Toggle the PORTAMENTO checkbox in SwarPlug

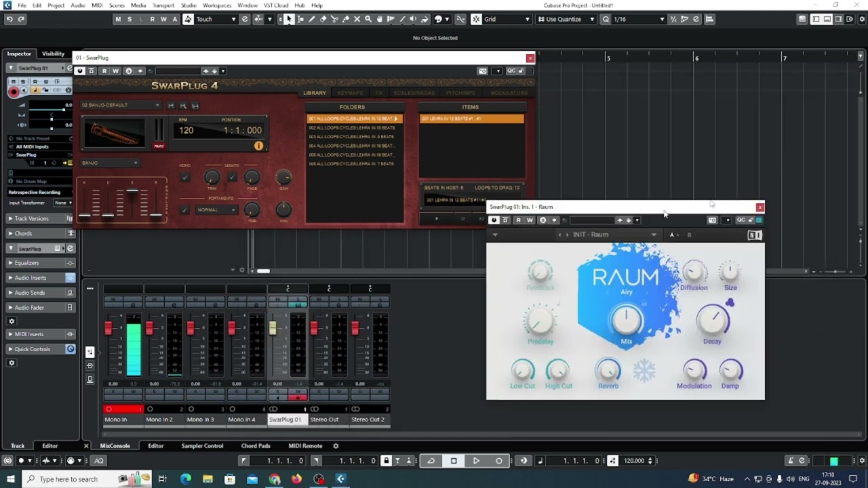click(x=184, y=210)
